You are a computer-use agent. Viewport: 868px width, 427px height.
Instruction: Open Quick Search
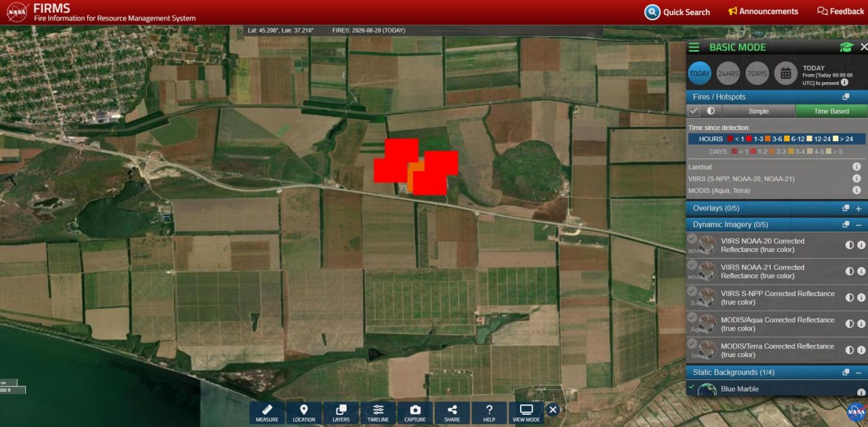(x=677, y=12)
